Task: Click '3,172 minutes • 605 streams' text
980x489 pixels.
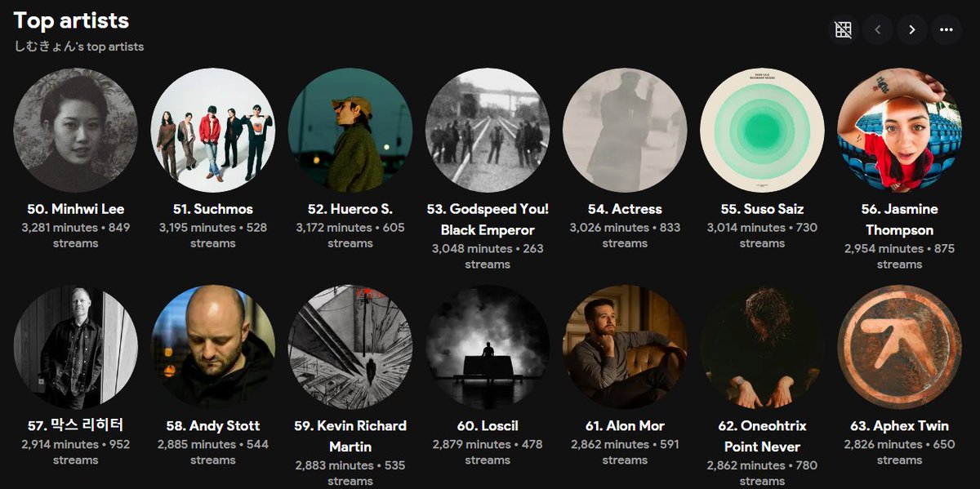Action: (350, 235)
